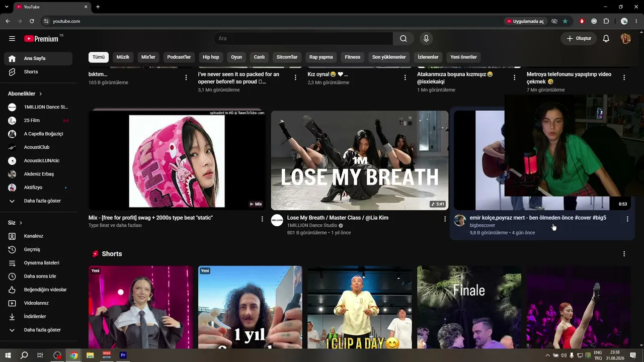
Task: Open the Finale short thumbnail
Action: pos(469,307)
